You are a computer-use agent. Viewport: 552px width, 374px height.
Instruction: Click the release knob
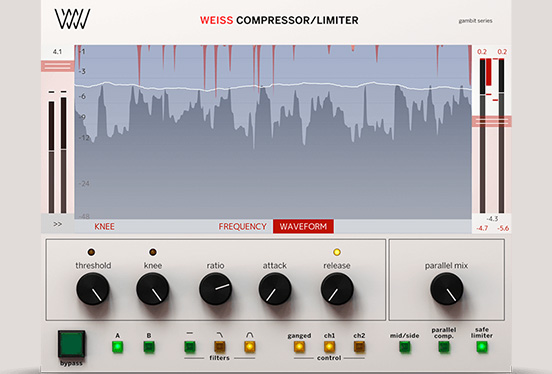[x=337, y=289]
